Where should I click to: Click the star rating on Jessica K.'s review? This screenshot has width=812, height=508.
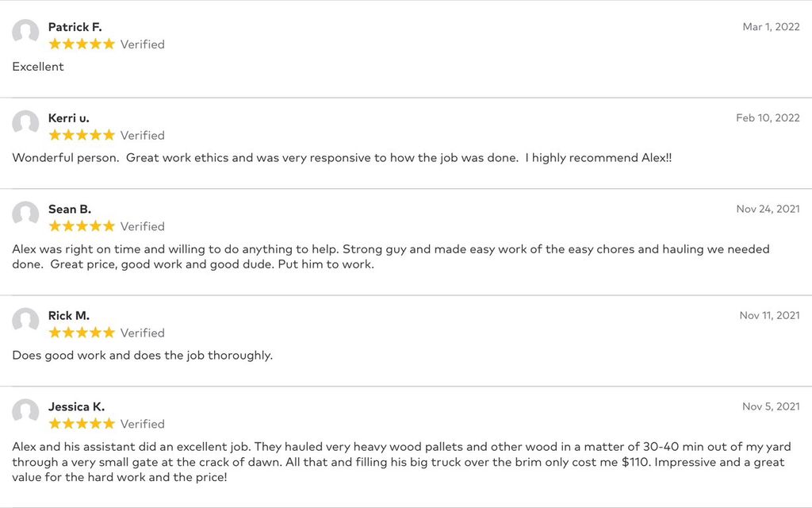point(82,424)
